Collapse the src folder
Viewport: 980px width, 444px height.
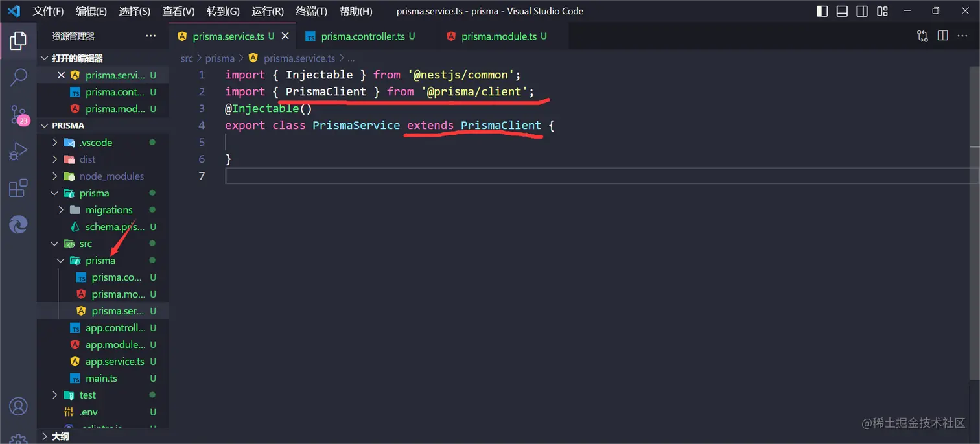(102, 244)
